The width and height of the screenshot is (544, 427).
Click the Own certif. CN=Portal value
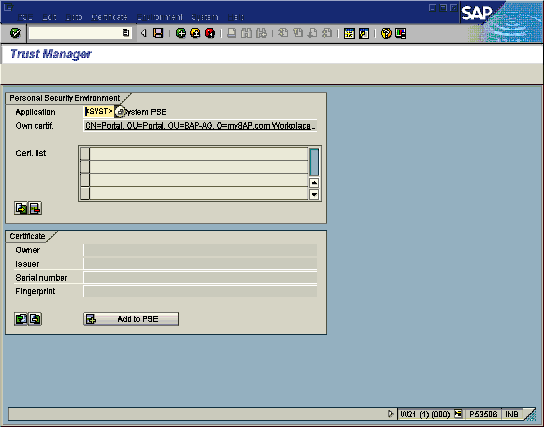[200, 126]
